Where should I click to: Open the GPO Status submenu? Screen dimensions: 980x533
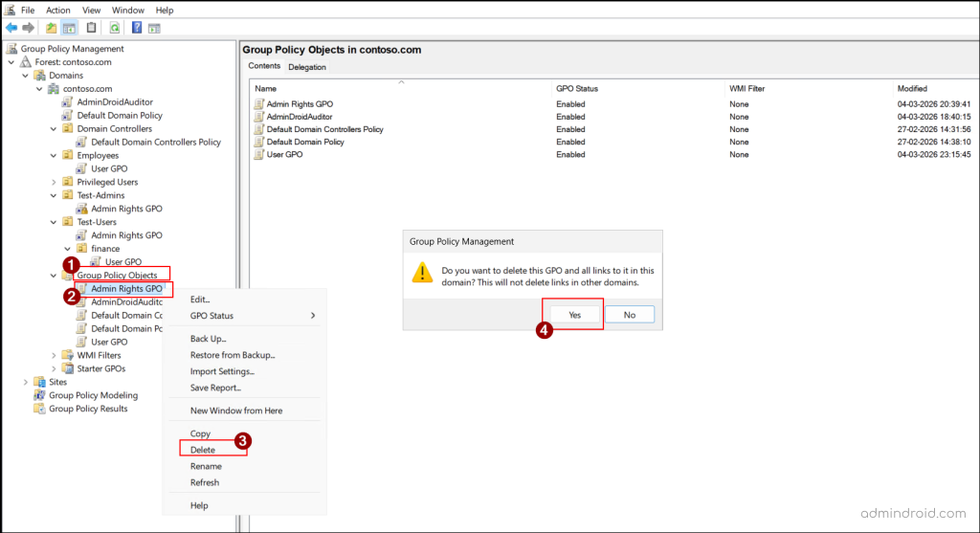coord(244,316)
